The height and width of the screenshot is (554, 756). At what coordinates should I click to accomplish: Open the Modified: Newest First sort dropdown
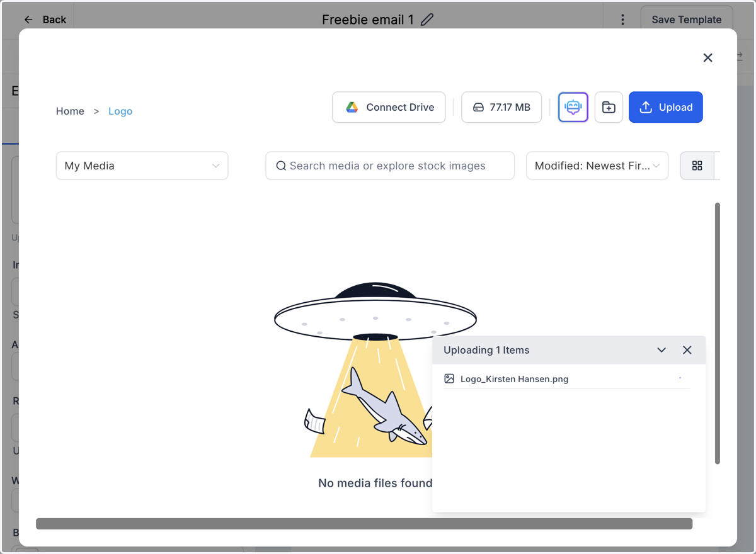point(597,166)
